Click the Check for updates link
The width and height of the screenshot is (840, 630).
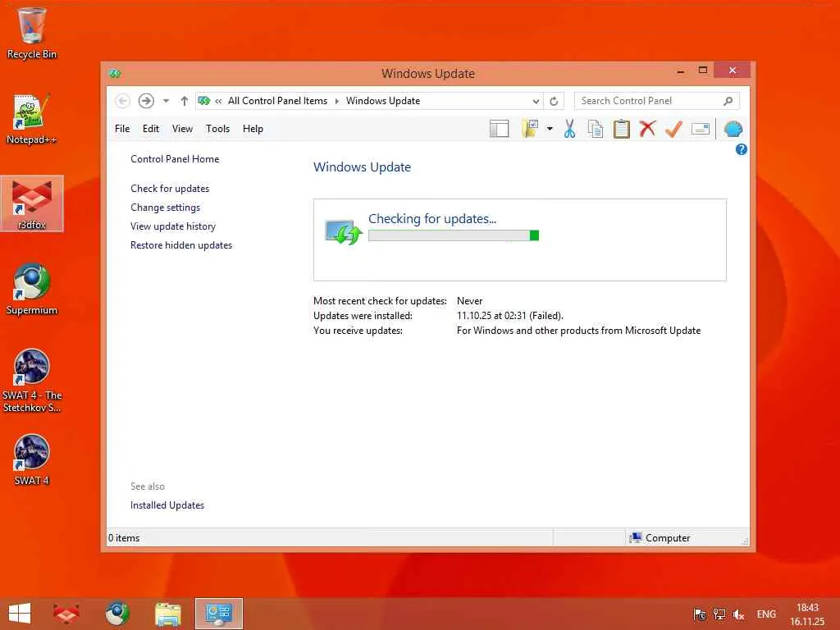(x=170, y=189)
